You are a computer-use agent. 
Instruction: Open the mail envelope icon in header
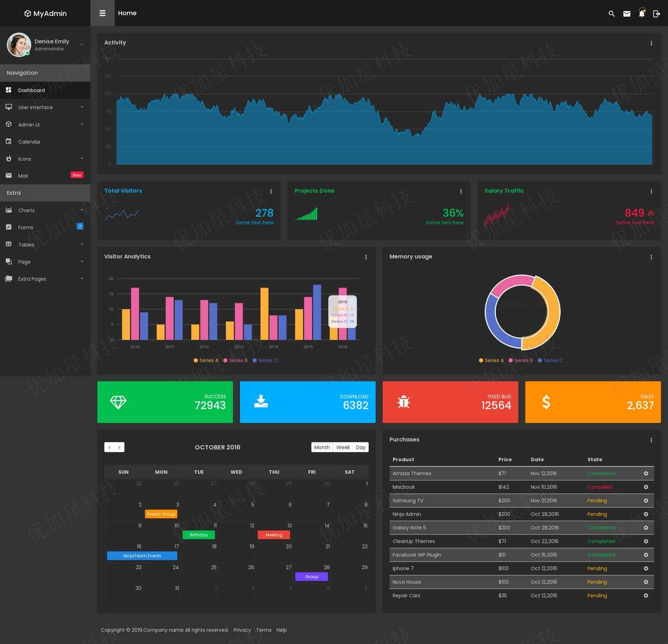click(x=627, y=14)
